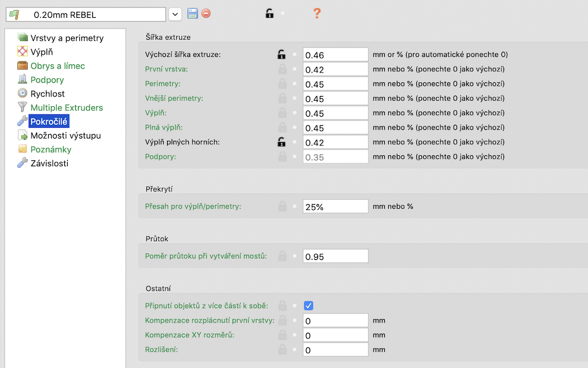Click the orange question mark help icon
This screenshot has height=368, width=588.
point(316,13)
